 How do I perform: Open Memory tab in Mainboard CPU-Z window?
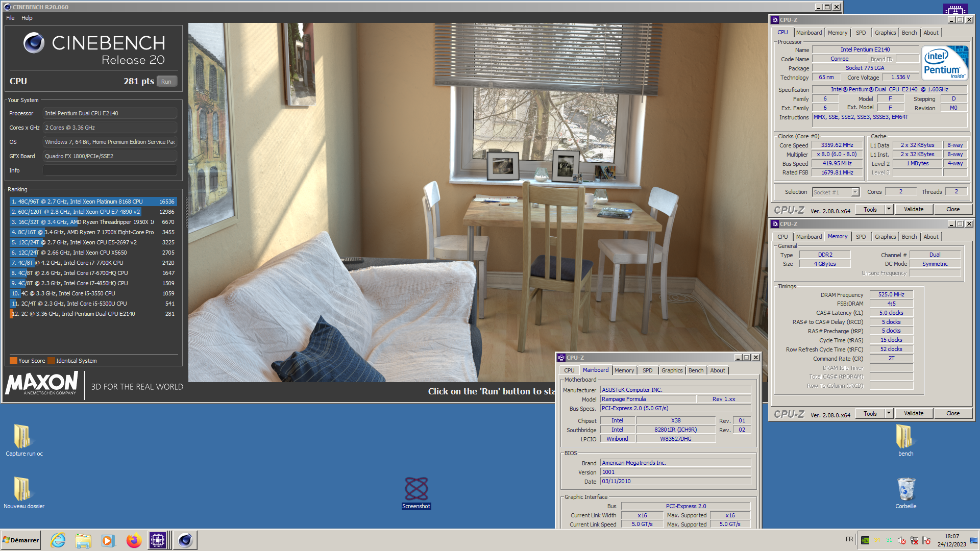pyautogui.click(x=624, y=370)
